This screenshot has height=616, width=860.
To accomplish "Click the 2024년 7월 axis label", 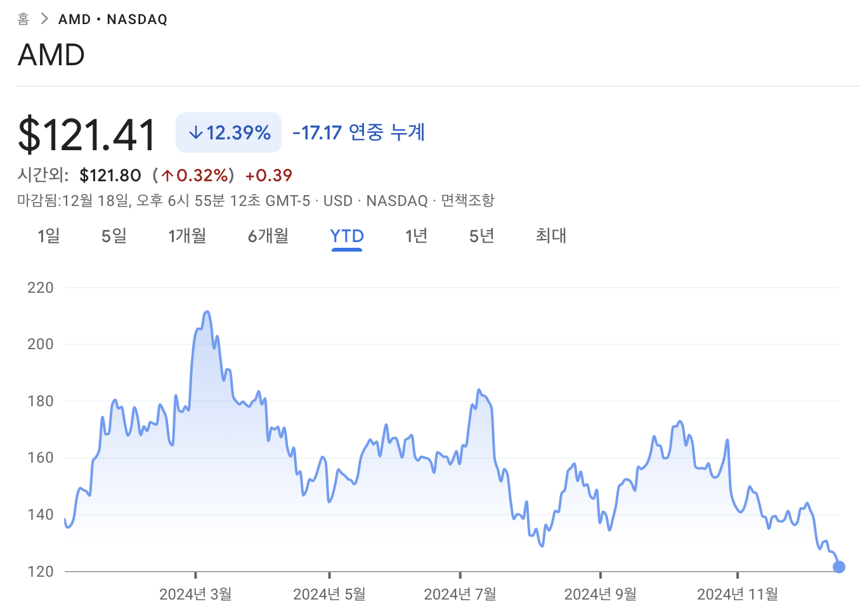I will (460, 594).
